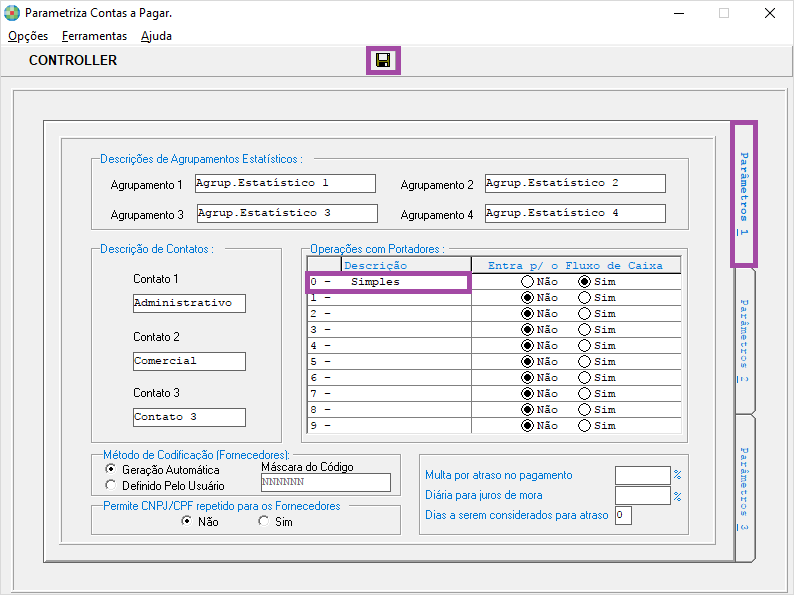Choose Definido Pelo Usuário coding method
Image resolution: width=794 pixels, height=595 pixels.
[x=110, y=485]
